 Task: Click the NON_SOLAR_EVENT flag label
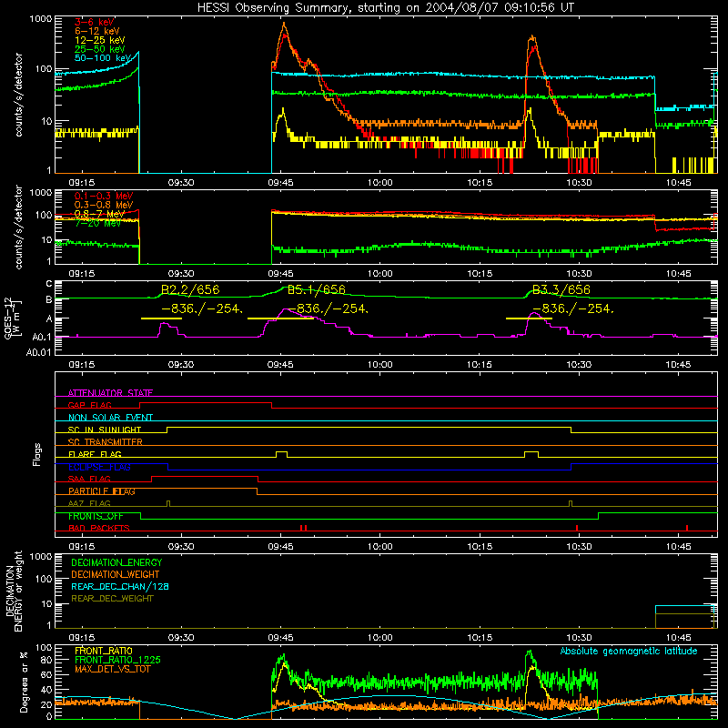[110, 418]
